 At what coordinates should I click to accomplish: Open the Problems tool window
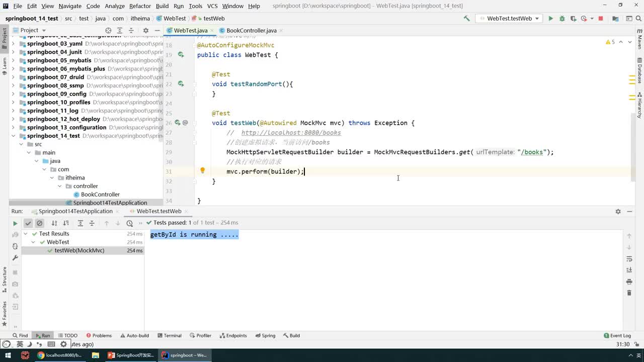99,336
